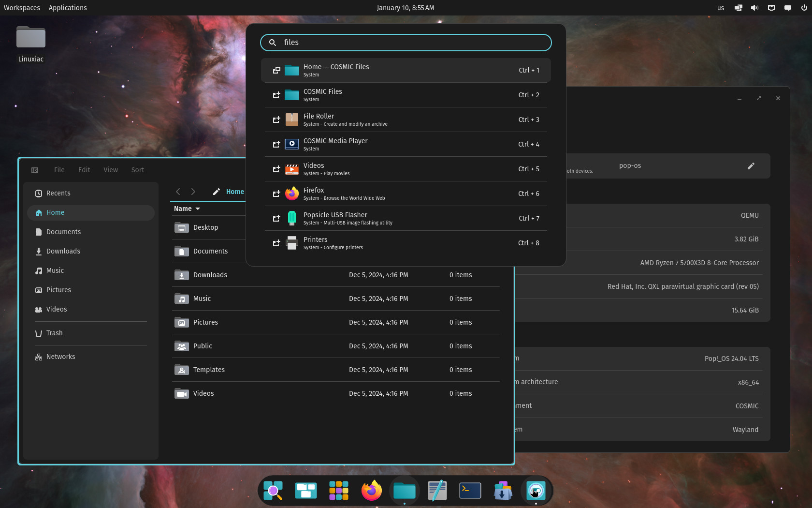Screen dimensions: 812x508
Task: Open the Settings icon in the dock
Action: click(x=536, y=491)
